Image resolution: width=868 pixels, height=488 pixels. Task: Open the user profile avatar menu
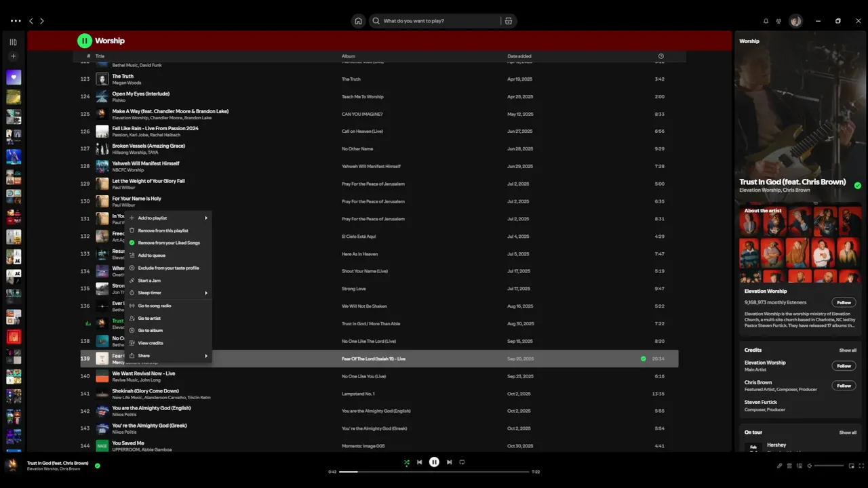coord(796,21)
